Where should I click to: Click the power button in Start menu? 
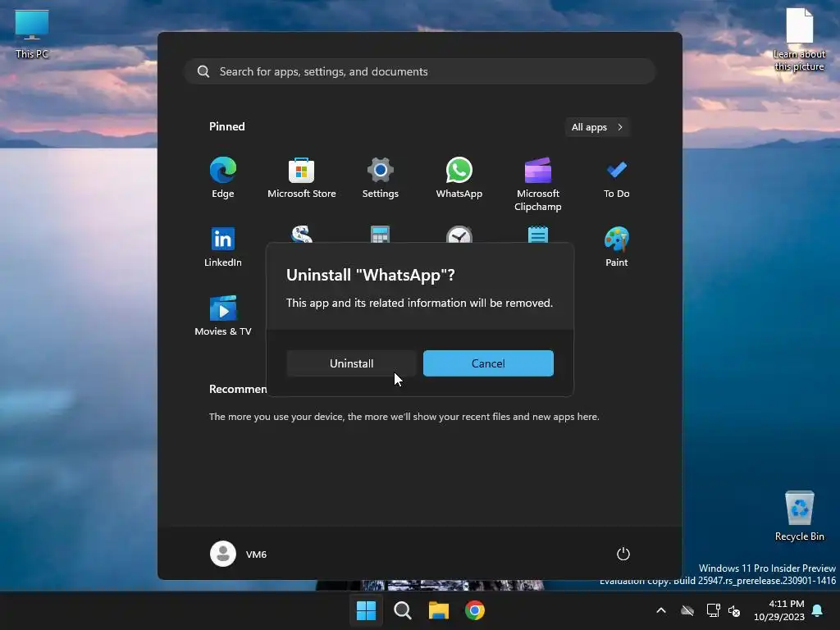(x=623, y=554)
